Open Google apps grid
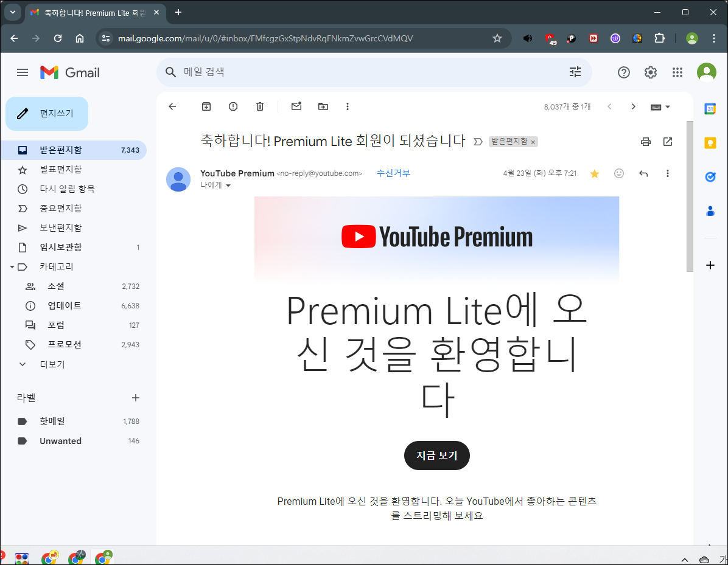Image resolution: width=728 pixels, height=565 pixels. click(x=677, y=72)
